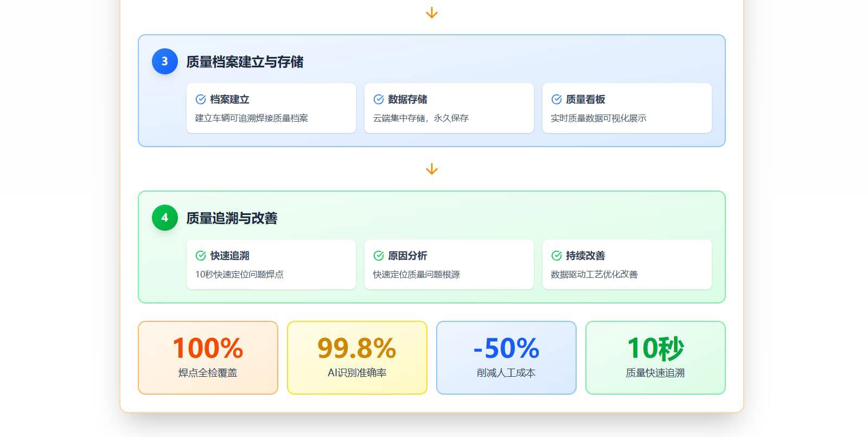
Task: Click the green check icon beside 快速追溯
Action: click(x=201, y=256)
